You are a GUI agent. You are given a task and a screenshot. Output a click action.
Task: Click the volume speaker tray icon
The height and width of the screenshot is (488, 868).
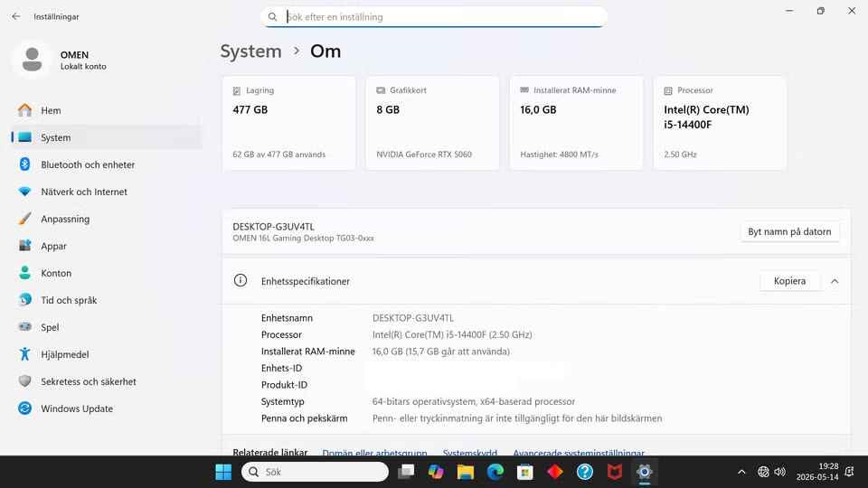tap(780, 472)
